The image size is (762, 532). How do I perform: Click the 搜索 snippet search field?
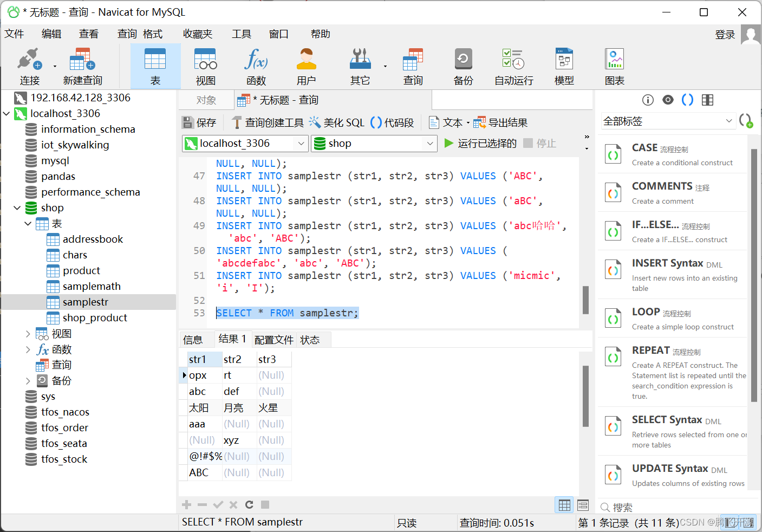677,508
